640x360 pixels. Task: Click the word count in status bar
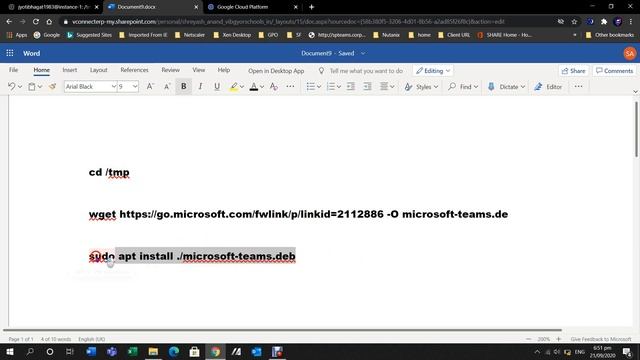(x=56, y=339)
